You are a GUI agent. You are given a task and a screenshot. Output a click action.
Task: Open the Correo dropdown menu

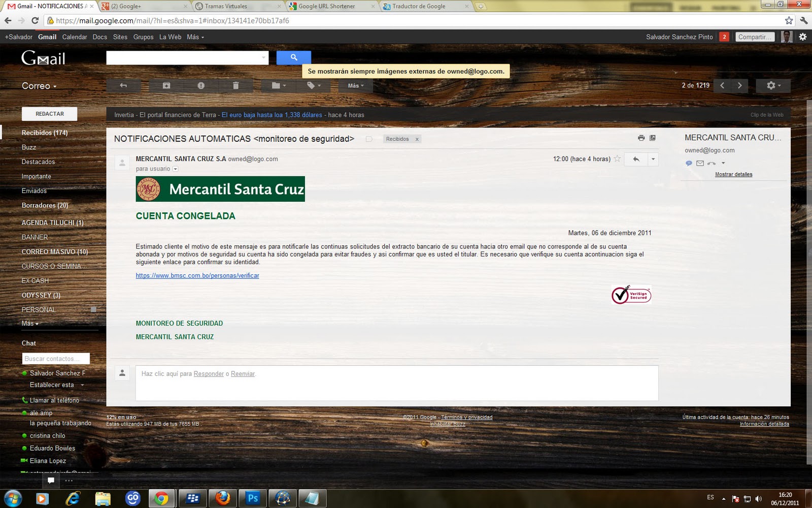click(39, 86)
